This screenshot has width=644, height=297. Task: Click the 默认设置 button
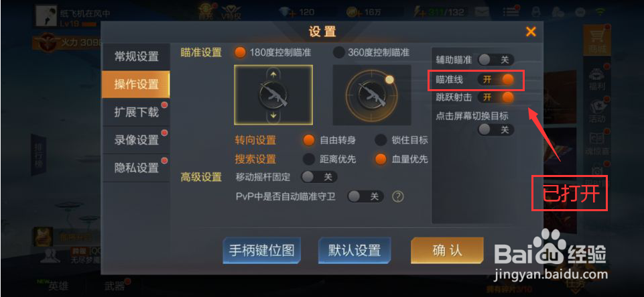coord(355,250)
